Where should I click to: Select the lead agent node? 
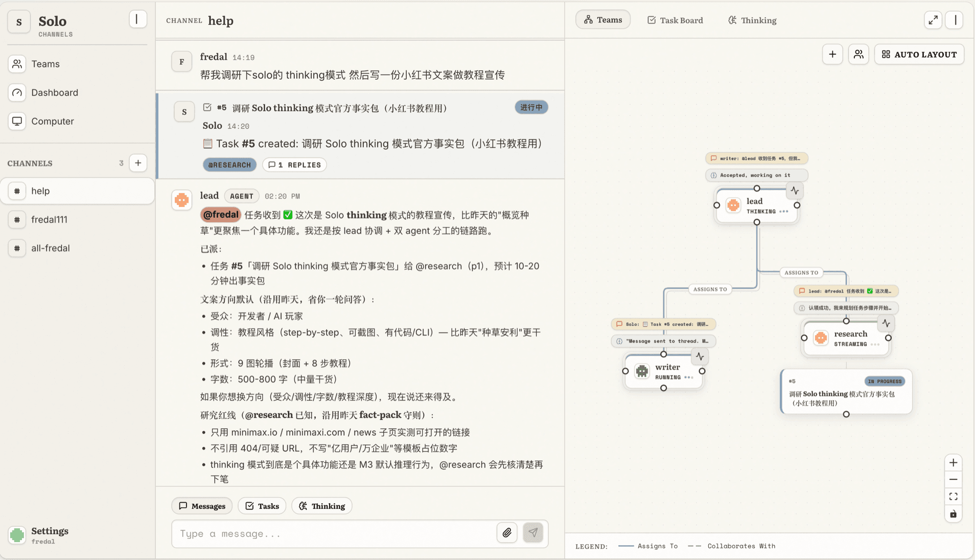757,205
